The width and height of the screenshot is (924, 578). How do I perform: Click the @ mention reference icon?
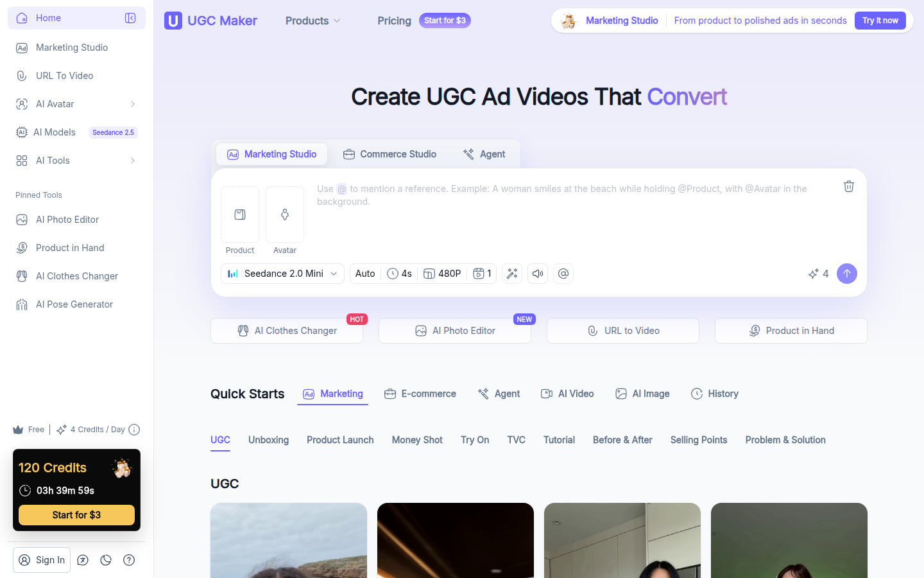tap(563, 274)
